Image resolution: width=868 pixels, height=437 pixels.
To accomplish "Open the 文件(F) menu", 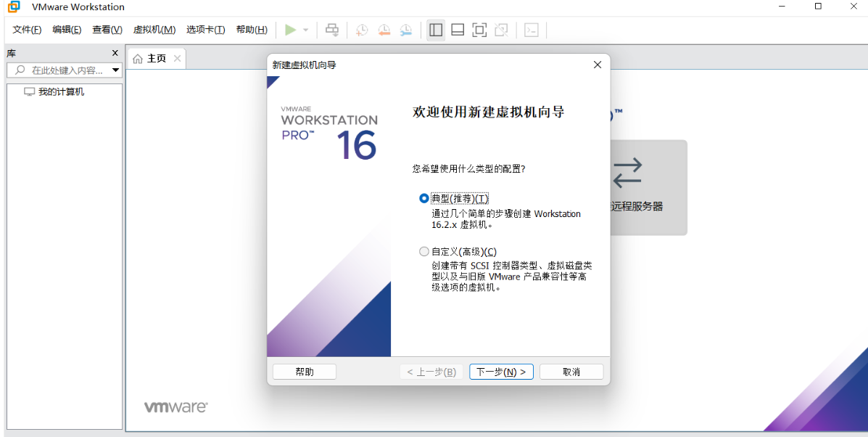I will [x=27, y=30].
